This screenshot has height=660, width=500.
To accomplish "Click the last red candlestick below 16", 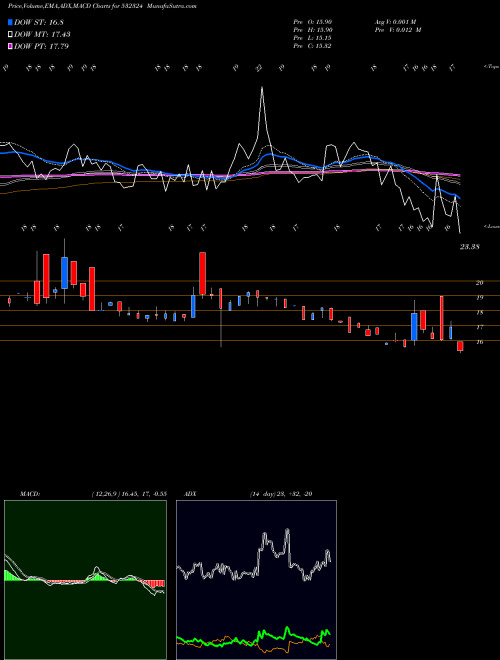I will (x=460, y=346).
